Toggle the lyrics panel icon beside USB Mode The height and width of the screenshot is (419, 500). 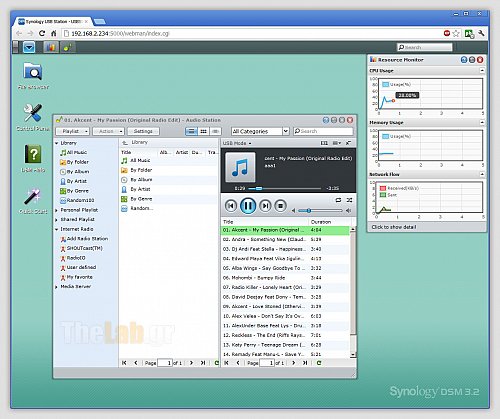click(x=324, y=143)
